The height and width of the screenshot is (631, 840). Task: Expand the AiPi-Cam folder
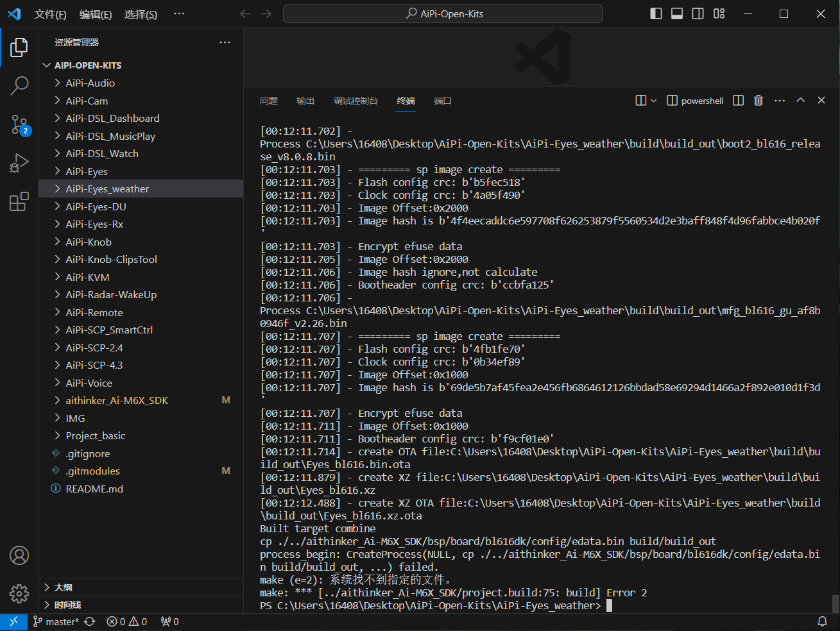tap(141, 101)
